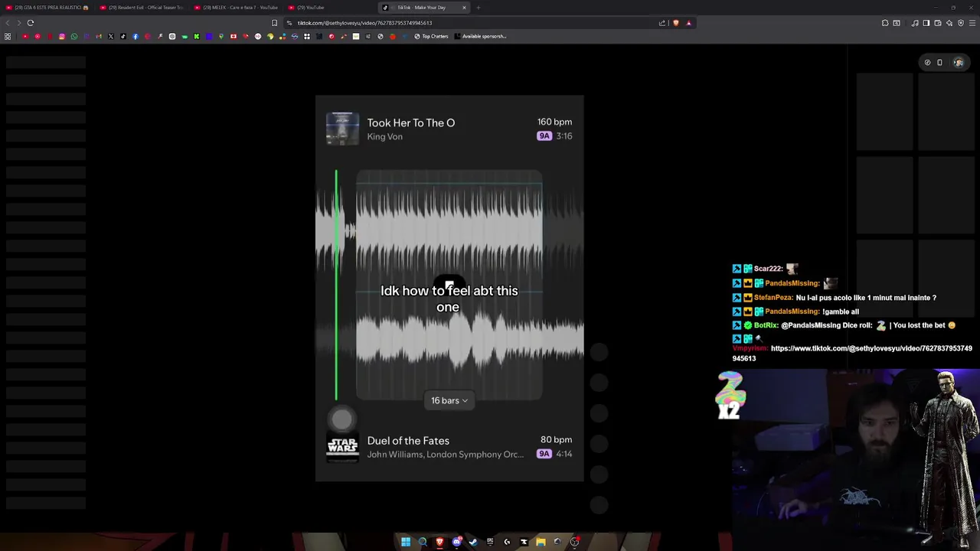Open the share page icon
The width and height of the screenshot is (980, 551).
click(x=662, y=23)
